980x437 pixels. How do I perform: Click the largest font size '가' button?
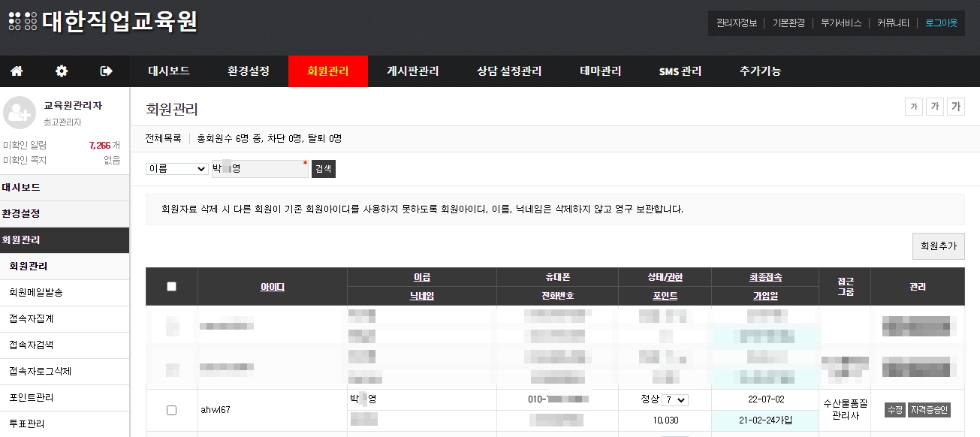[955, 107]
